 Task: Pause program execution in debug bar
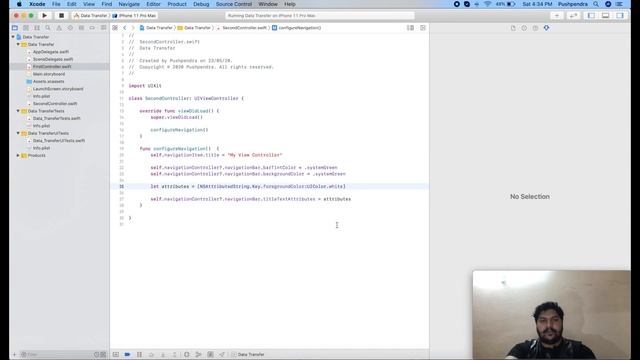pyautogui.click(x=139, y=354)
